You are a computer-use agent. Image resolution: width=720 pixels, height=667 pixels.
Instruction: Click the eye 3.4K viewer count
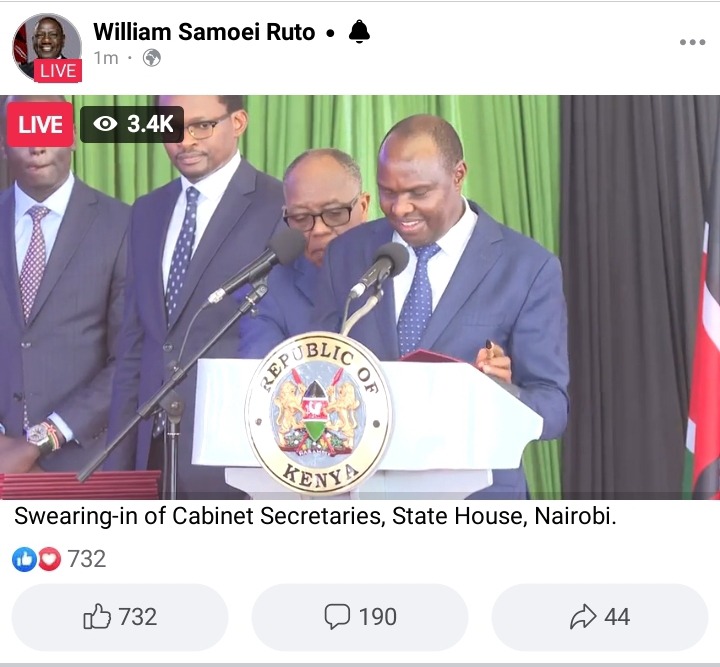(x=132, y=124)
